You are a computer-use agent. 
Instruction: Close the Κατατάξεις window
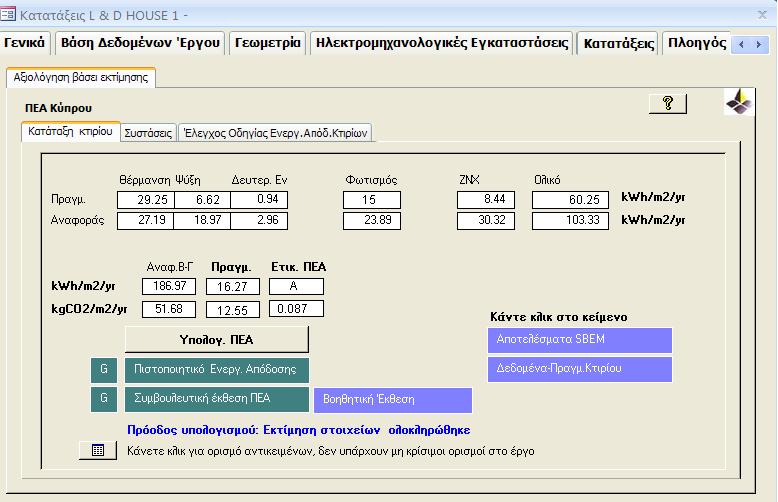coord(763,15)
